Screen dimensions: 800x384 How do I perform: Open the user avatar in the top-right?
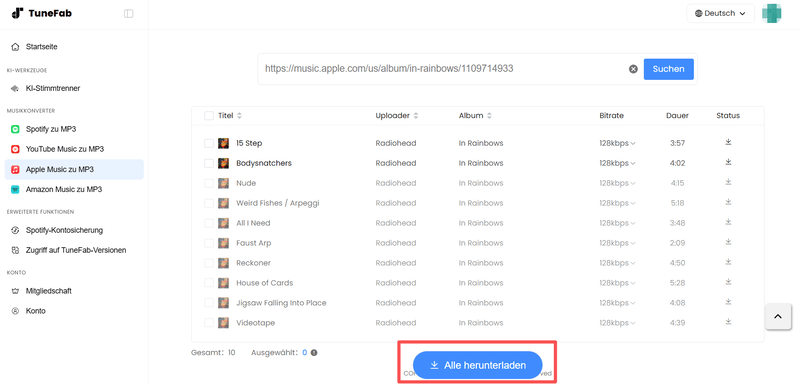coord(771,13)
